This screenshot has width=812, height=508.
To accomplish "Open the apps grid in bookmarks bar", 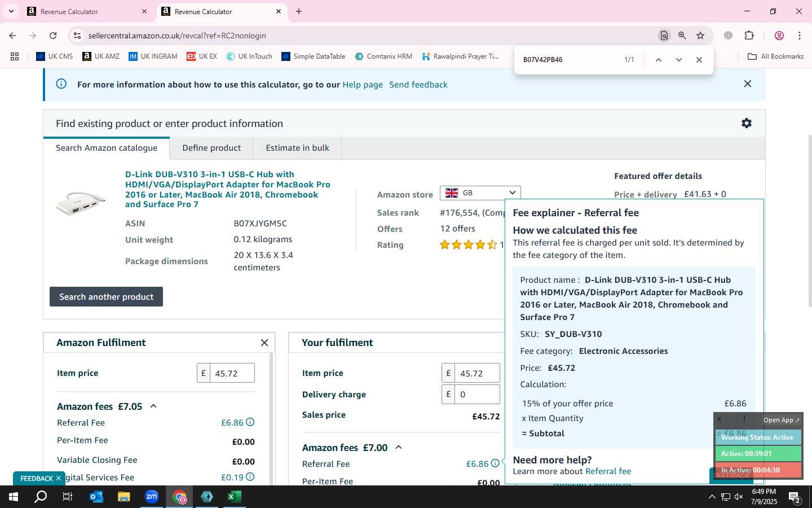I will pyautogui.click(x=15, y=56).
